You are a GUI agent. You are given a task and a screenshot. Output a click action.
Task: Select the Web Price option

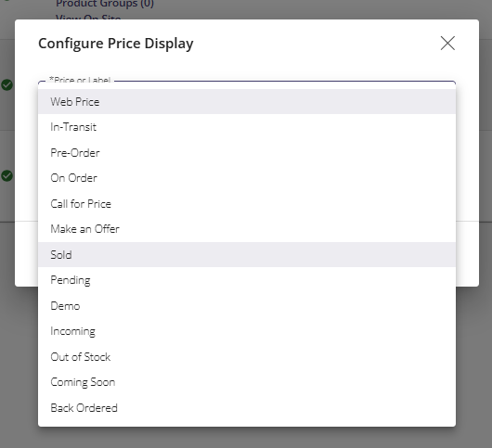click(x=247, y=102)
